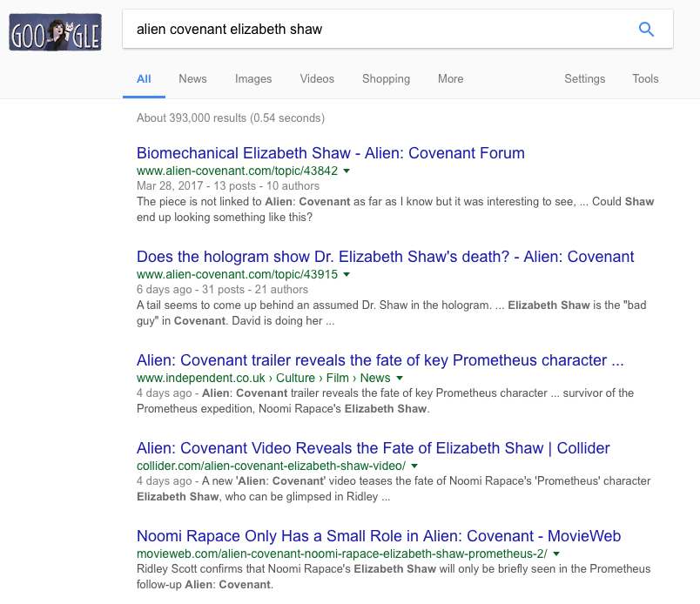Image resolution: width=700 pixels, height=604 pixels.
Task: Open the Collider video article result
Action: [x=373, y=448]
